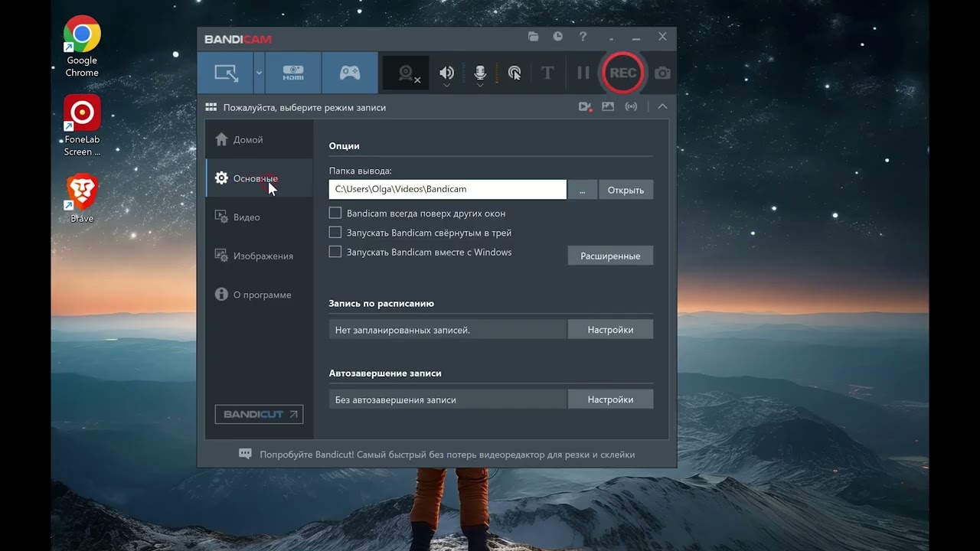
Task: Select the FoneLab Screen desktop shortcut
Action: pos(82,126)
